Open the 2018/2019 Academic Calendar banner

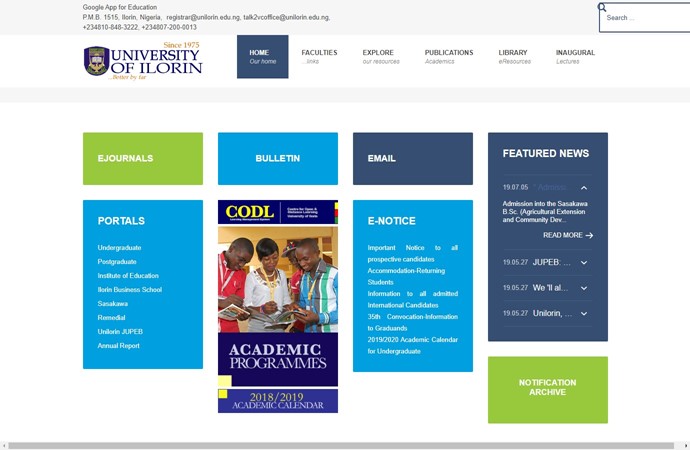[x=278, y=401]
